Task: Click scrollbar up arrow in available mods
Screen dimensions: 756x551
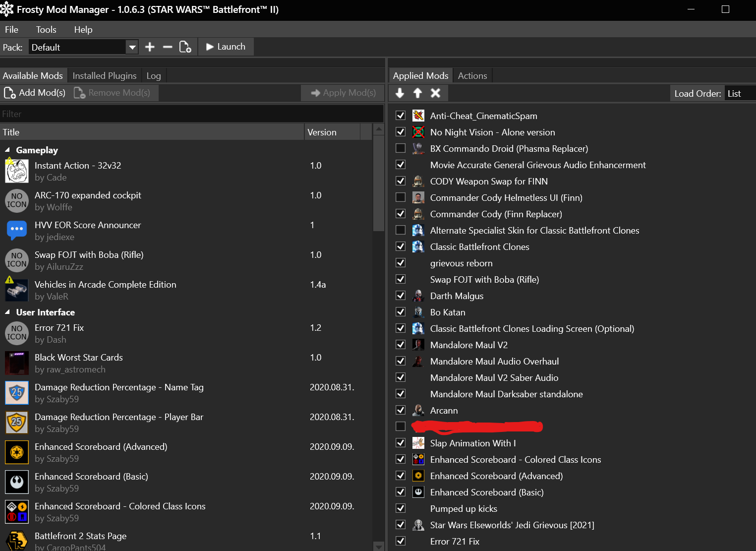Action: pyautogui.click(x=379, y=129)
